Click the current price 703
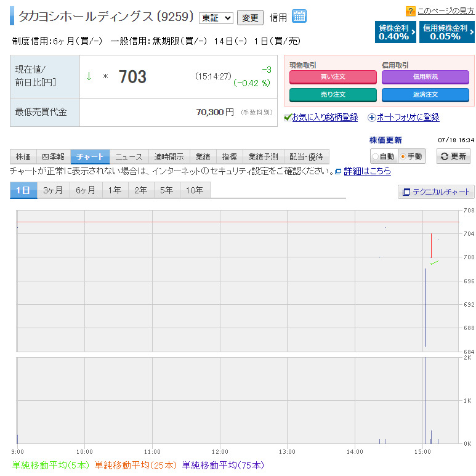476x476 pixels. pos(132,77)
